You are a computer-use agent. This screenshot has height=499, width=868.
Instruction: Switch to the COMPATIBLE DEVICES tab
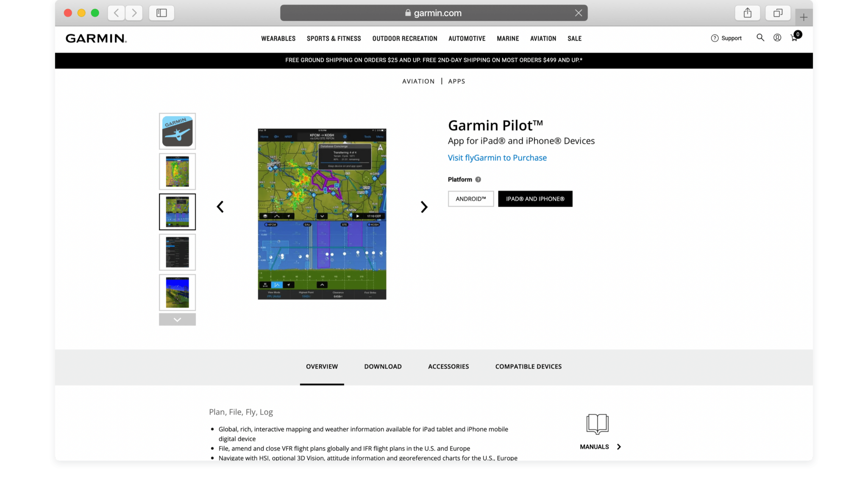tap(528, 366)
